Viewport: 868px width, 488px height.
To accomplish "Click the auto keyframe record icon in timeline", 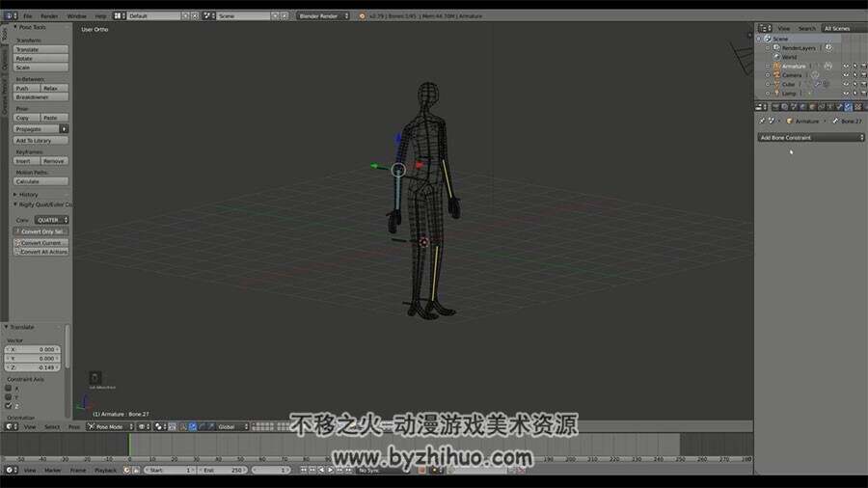I will click(x=421, y=470).
